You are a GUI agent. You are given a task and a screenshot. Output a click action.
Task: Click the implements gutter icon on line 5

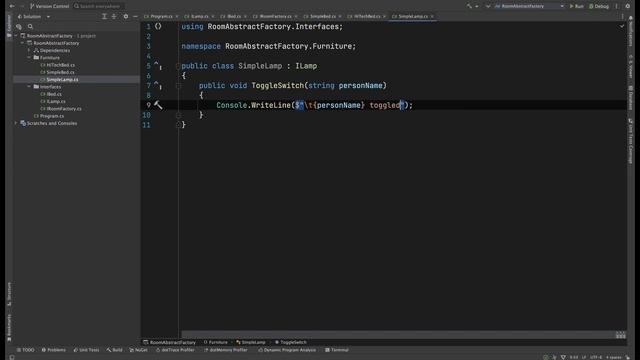pos(157,65)
